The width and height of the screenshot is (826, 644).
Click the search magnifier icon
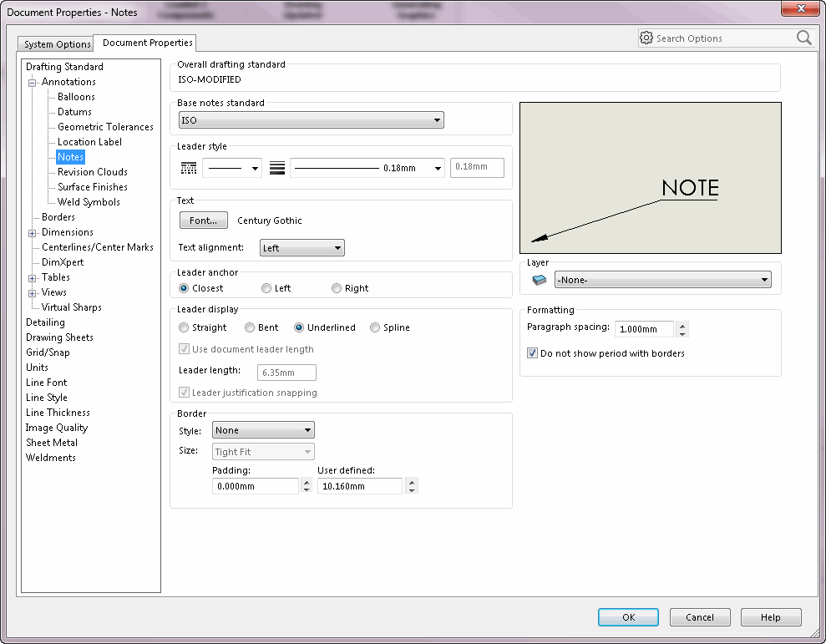(804, 38)
